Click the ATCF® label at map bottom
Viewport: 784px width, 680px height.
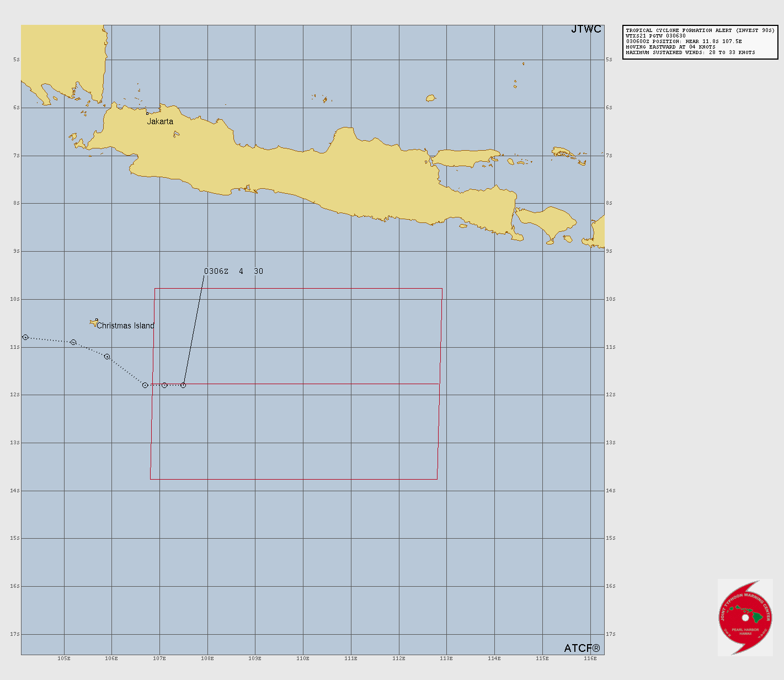click(582, 648)
